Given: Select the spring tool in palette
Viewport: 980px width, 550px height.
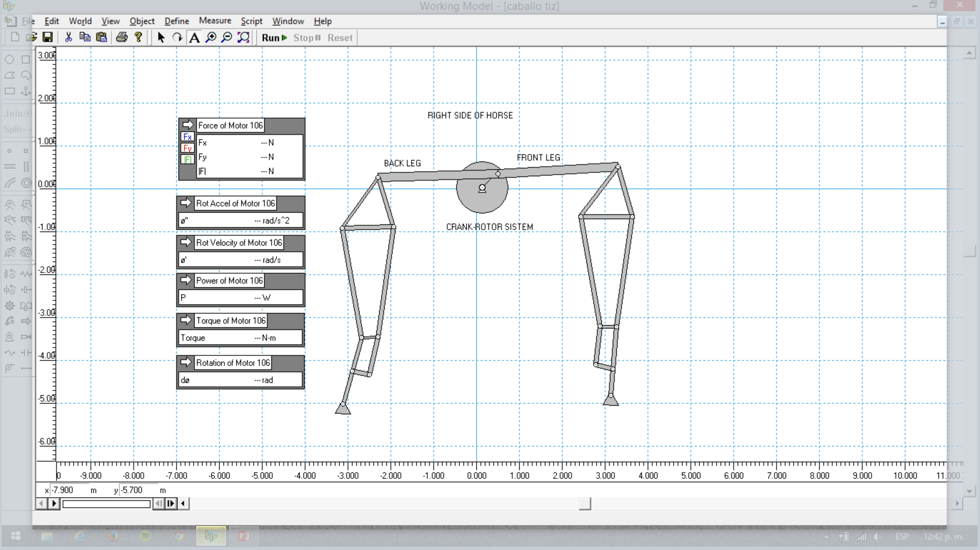Looking at the screenshot, I should click(26, 274).
